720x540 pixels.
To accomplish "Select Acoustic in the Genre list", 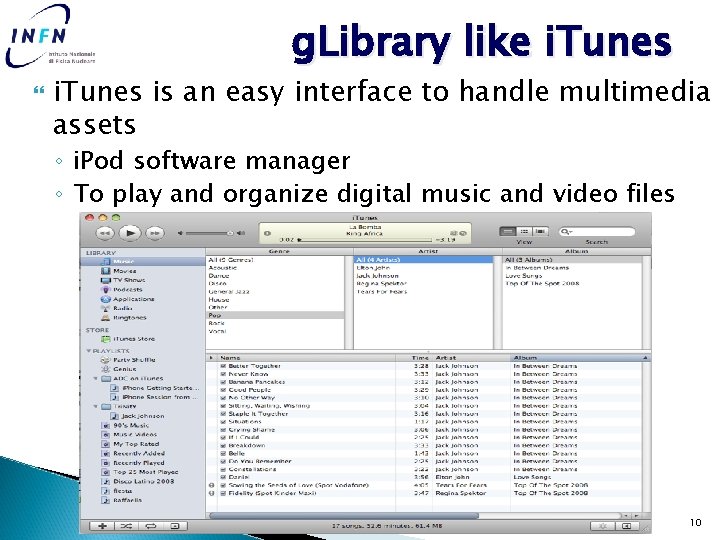I will click(275, 268).
